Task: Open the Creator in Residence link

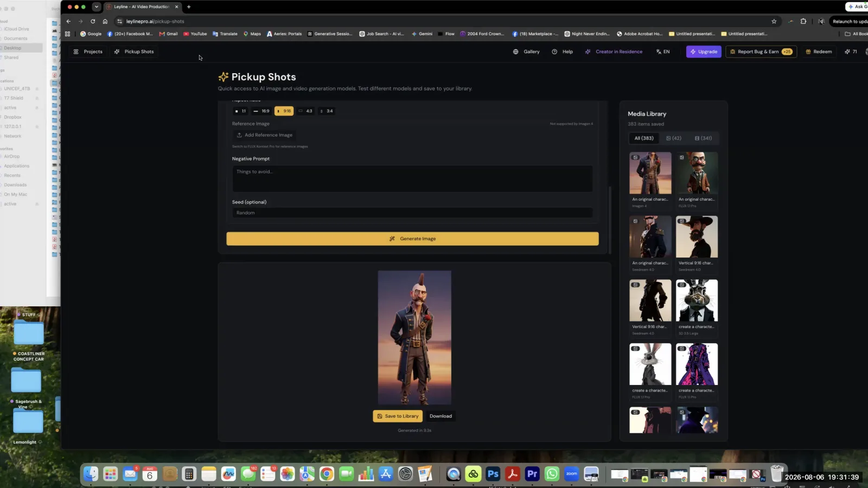Action: (614, 52)
